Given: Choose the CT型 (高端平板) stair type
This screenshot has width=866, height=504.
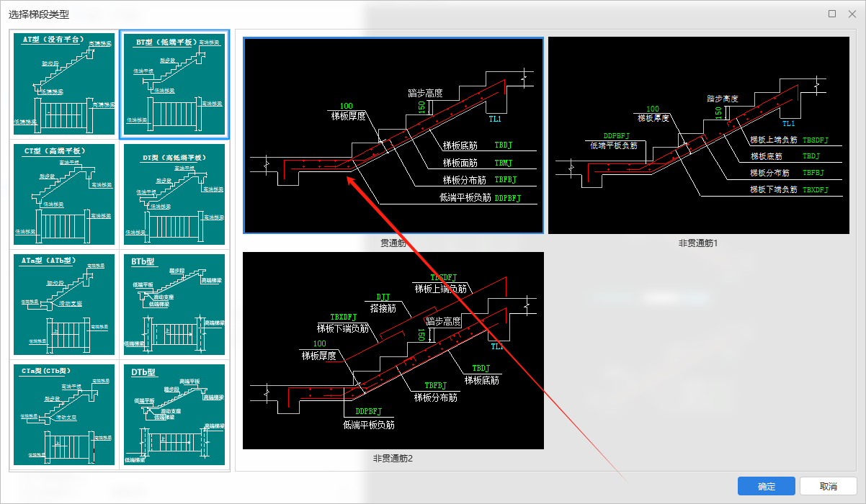Looking at the screenshot, I should 64,194.
